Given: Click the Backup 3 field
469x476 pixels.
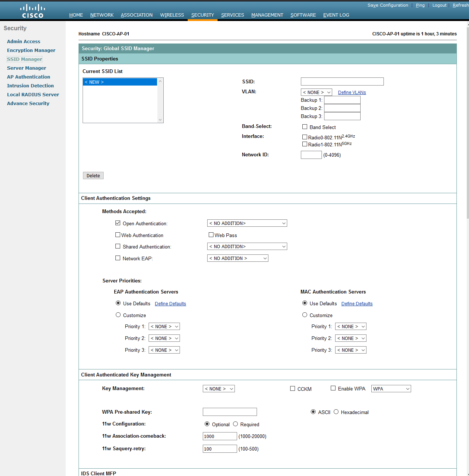Looking at the screenshot, I should click(342, 116).
